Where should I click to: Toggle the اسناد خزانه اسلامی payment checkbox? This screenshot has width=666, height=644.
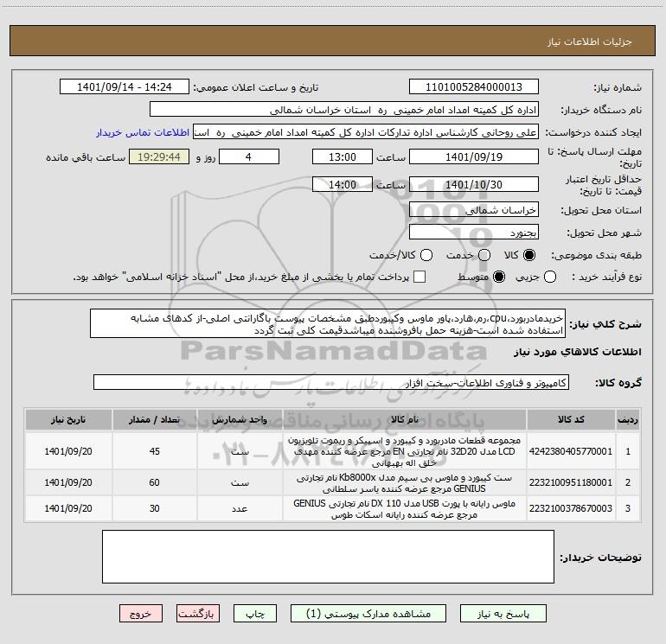419,277
